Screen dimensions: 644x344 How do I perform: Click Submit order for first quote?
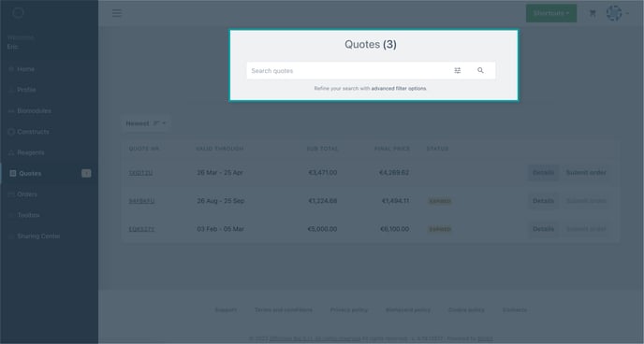[x=586, y=173]
